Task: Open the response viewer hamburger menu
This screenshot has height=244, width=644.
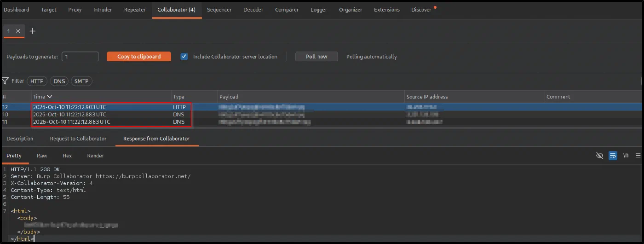Action: [x=638, y=156]
